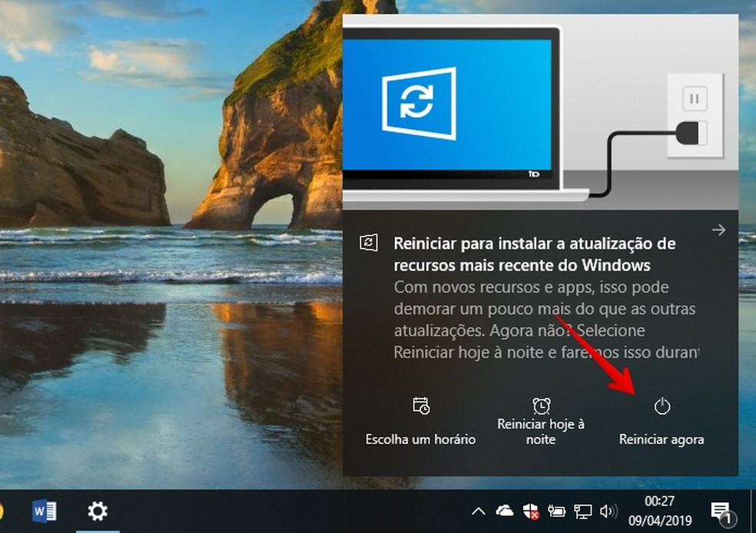Select Escolha um horário option
This screenshot has width=756, height=533.
(x=420, y=422)
